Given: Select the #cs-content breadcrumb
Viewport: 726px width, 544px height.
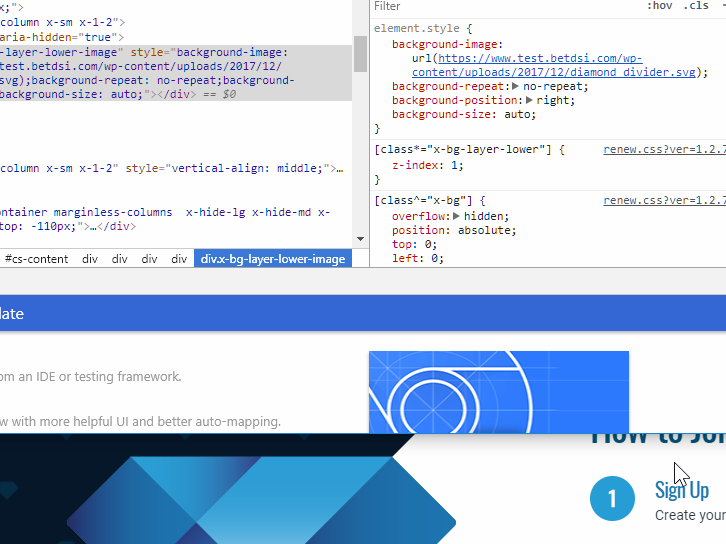Looking at the screenshot, I should (x=37, y=259).
